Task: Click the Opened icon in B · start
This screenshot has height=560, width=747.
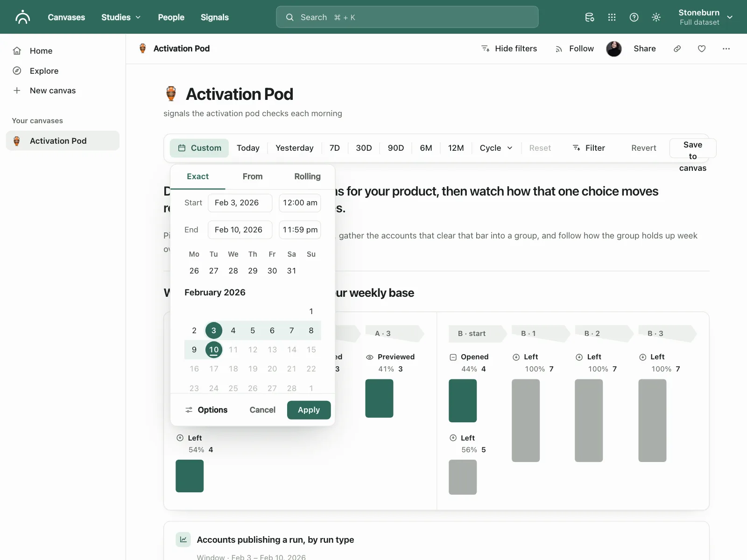Action: pos(453,357)
